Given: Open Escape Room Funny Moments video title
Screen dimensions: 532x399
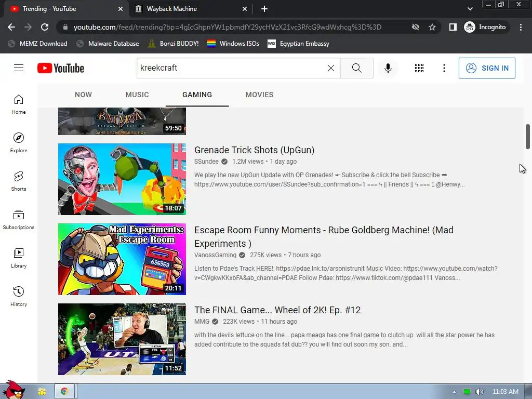Looking at the screenshot, I should (324, 237).
